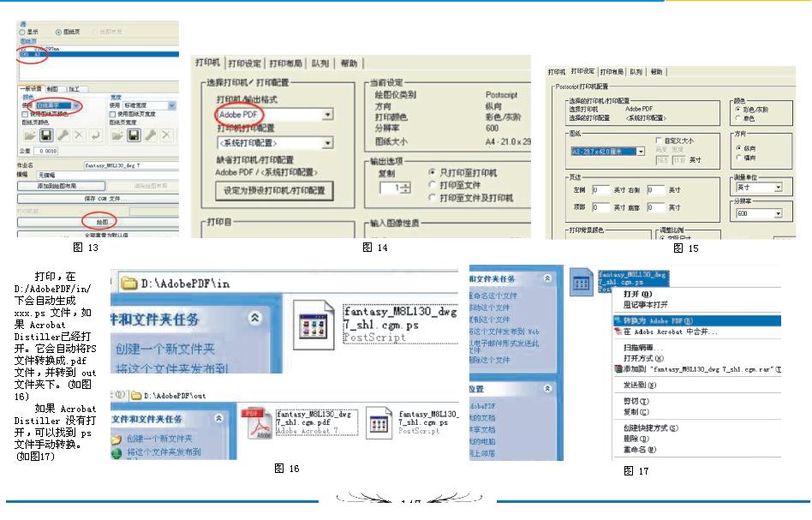This screenshot has height=520, width=812.
Task: Select 打印至文件 radio option
Action: pyautogui.click(x=432, y=184)
